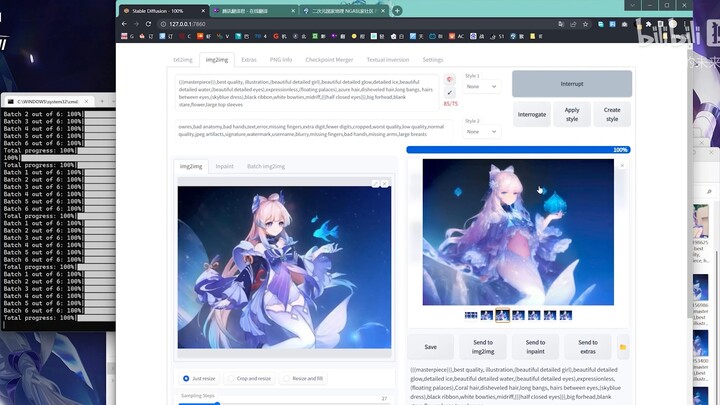Image resolution: width=720 pixels, height=405 pixels.
Task: Switch to the Inpaint sub-tab
Action: pyautogui.click(x=225, y=166)
